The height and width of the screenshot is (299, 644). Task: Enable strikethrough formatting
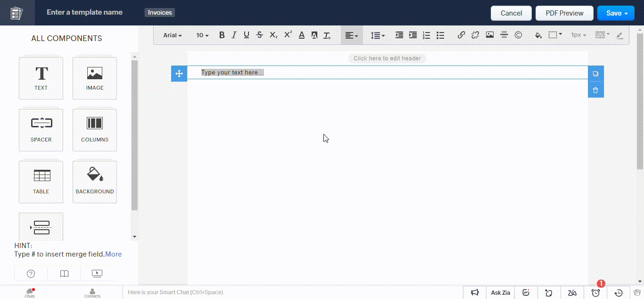(259, 35)
